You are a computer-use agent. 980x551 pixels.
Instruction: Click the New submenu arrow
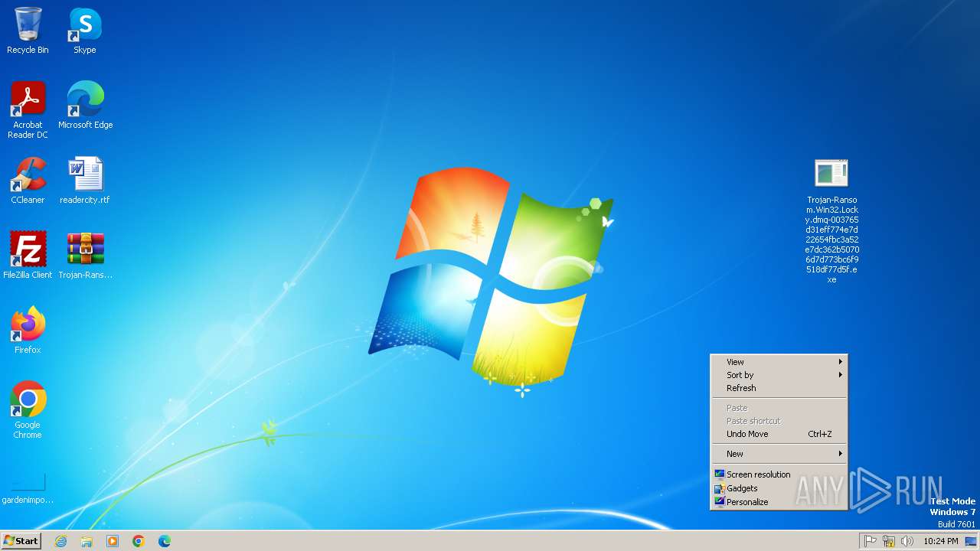[x=840, y=454]
